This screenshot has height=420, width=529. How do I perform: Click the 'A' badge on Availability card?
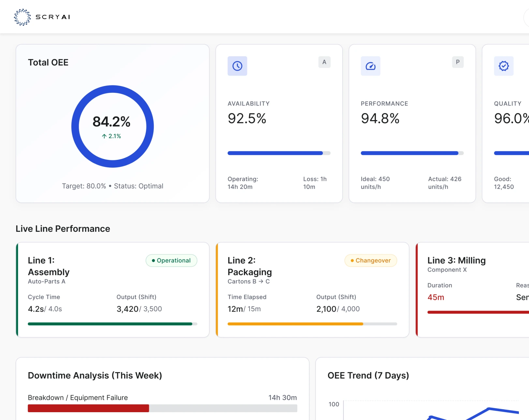pos(324,62)
